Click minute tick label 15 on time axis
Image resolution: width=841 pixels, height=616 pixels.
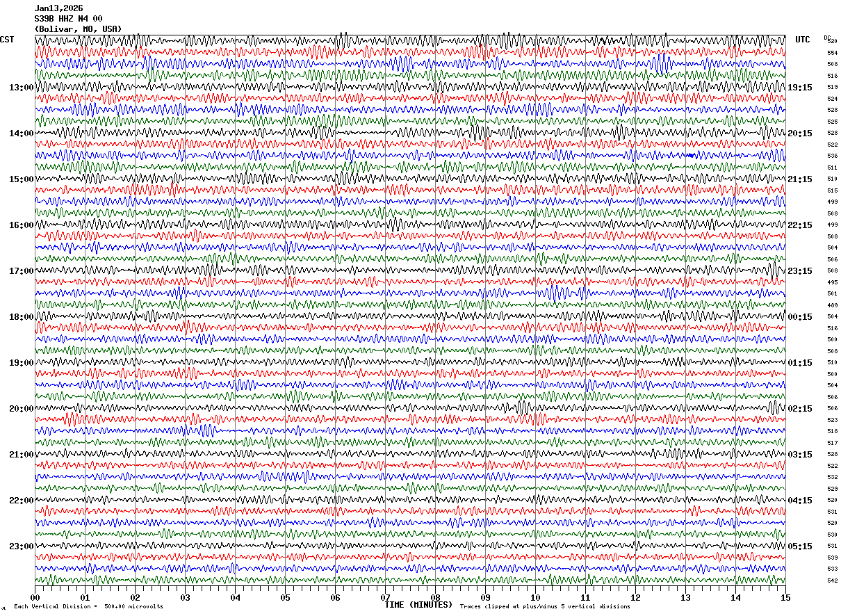(785, 597)
